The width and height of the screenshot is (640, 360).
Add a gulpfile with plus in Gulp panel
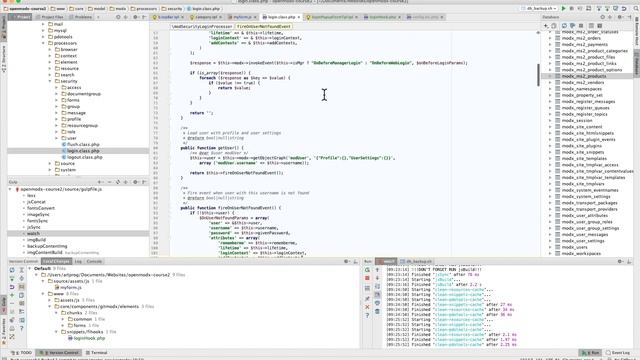[100, 182]
